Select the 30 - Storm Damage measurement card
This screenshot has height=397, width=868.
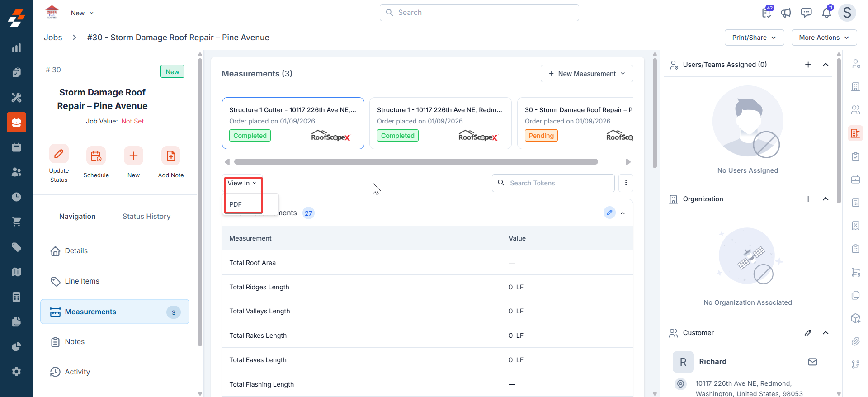pyautogui.click(x=576, y=123)
